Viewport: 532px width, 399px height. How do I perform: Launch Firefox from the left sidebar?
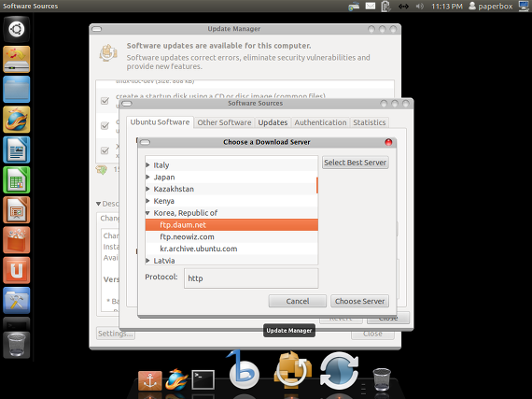click(16, 120)
